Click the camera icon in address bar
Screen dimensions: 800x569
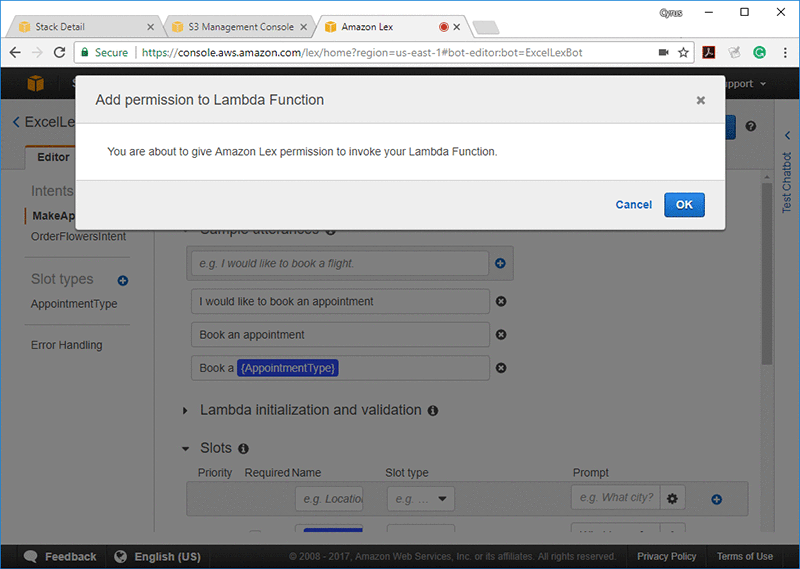coord(663,53)
